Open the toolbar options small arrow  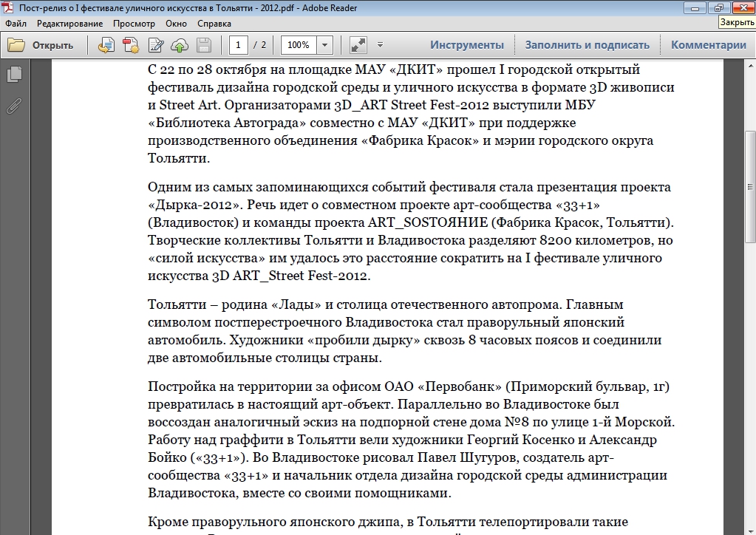pyautogui.click(x=380, y=45)
